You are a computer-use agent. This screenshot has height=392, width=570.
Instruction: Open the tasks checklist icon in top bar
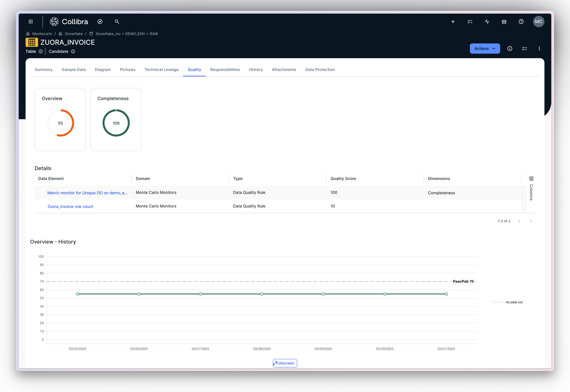pos(470,22)
